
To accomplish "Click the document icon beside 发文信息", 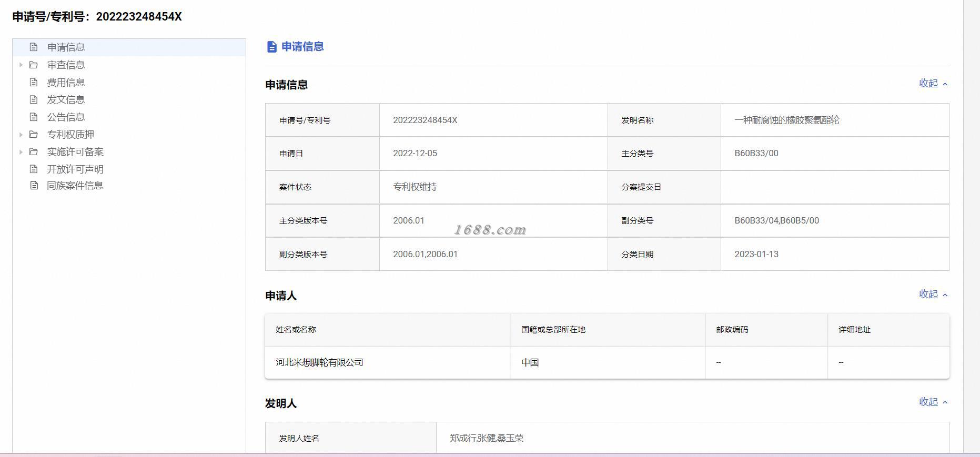I will point(34,99).
